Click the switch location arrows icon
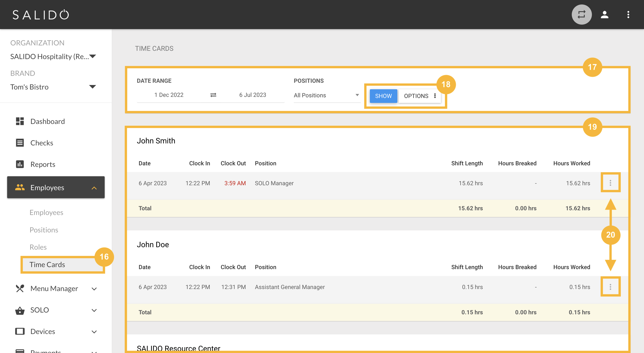The image size is (644, 353). pyautogui.click(x=581, y=15)
